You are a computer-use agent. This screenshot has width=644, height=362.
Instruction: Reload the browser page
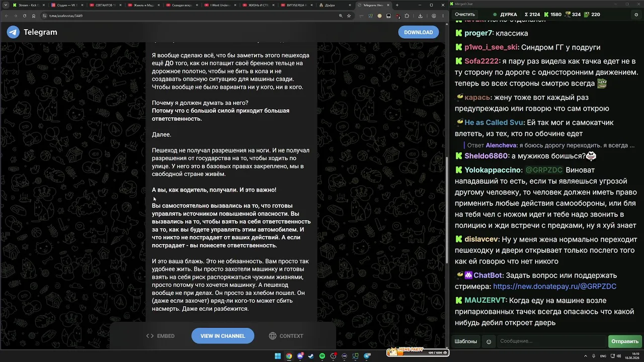(25, 16)
